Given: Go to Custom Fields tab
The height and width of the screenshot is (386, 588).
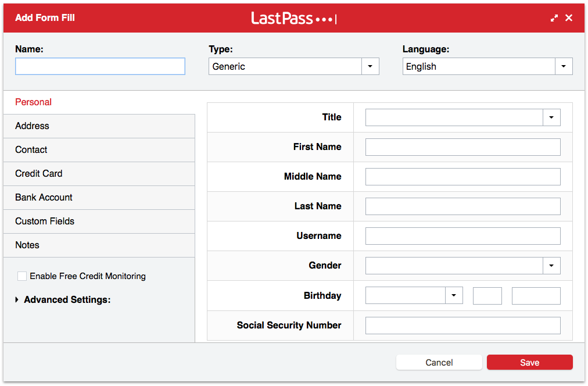Looking at the screenshot, I should tap(99, 221).
